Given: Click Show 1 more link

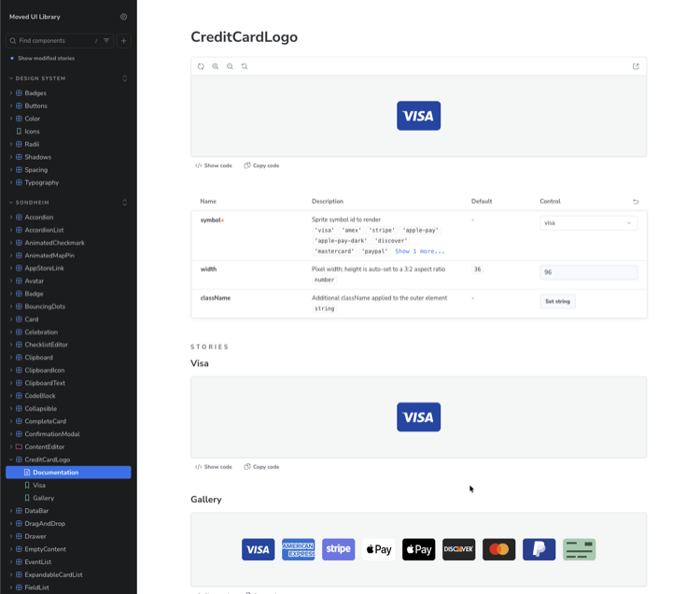Looking at the screenshot, I should point(420,251).
